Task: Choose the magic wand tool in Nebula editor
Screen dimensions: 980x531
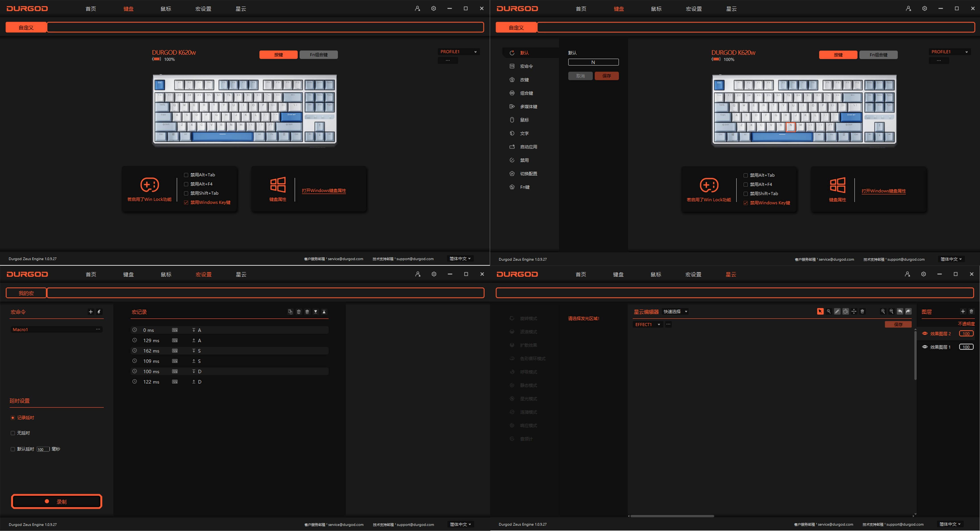Action: point(829,311)
